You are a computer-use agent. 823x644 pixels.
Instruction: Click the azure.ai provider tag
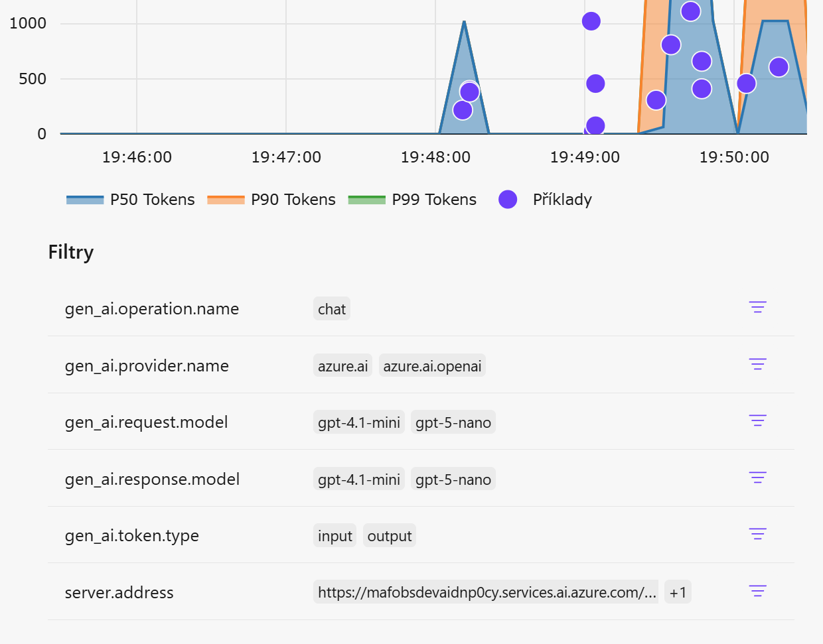342,366
